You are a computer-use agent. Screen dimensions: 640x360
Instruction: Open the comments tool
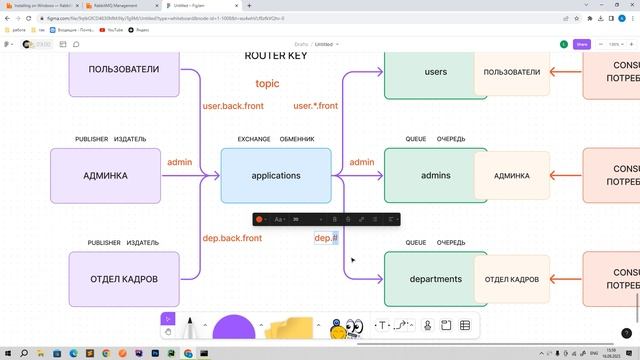pyautogui.click(x=76, y=44)
